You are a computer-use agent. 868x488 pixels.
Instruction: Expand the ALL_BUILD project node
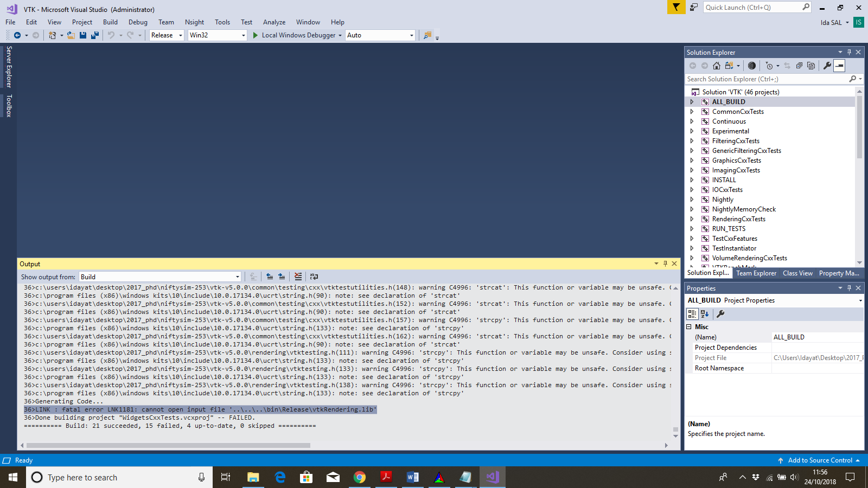692,102
